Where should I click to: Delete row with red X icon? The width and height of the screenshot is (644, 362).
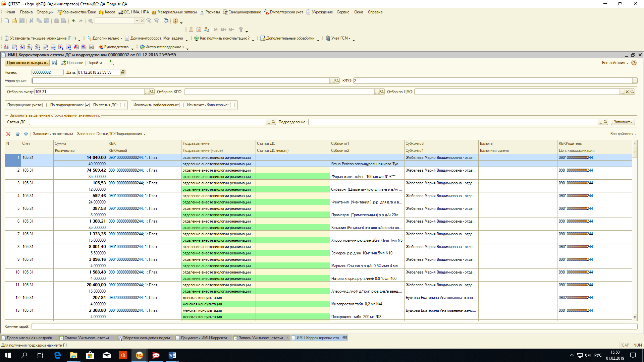click(x=8, y=134)
